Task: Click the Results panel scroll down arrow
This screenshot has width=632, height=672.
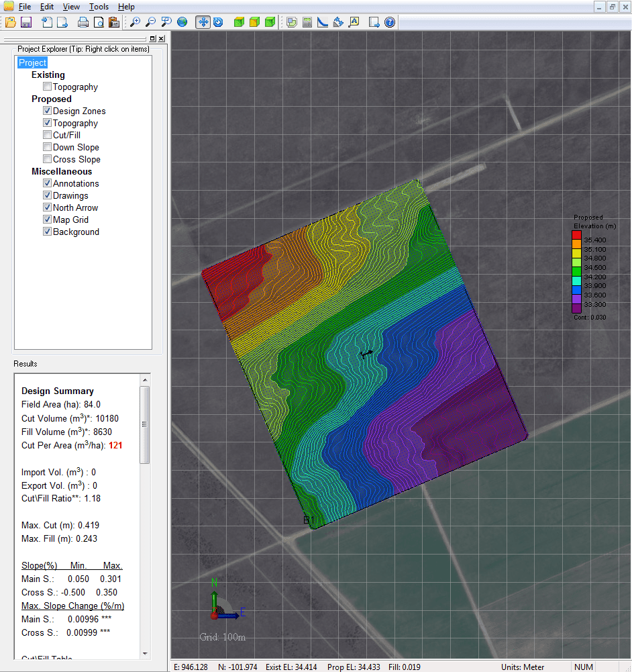Action: (x=145, y=653)
